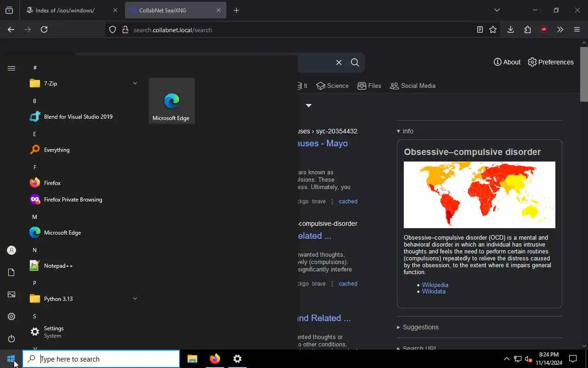Screen dimensions: 588x368
Task: Click the taskbar search box
Action: (101, 359)
